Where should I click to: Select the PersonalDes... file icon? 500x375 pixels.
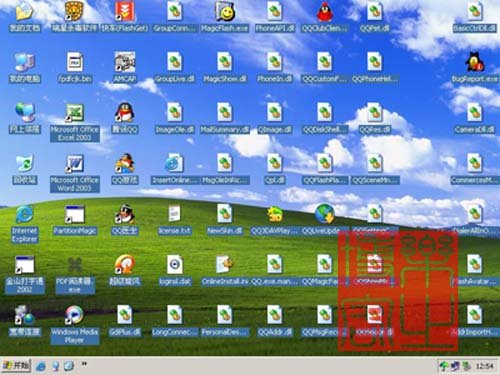[225, 315]
